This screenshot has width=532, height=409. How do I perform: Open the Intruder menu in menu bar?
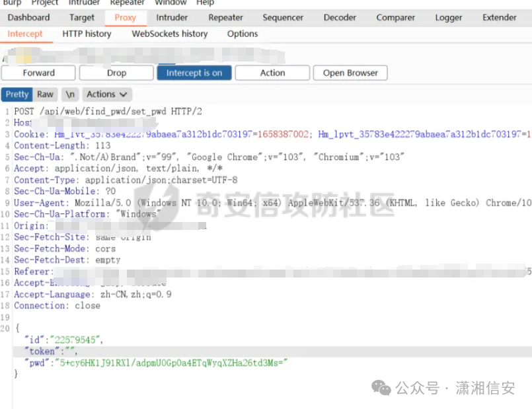(84, 3)
